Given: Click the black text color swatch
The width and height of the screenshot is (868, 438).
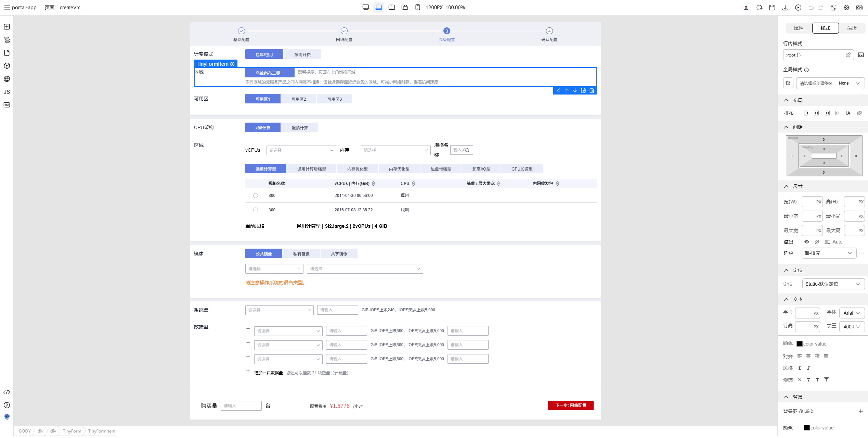Looking at the screenshot, I should pyautogui.click(x=800, y=344).
